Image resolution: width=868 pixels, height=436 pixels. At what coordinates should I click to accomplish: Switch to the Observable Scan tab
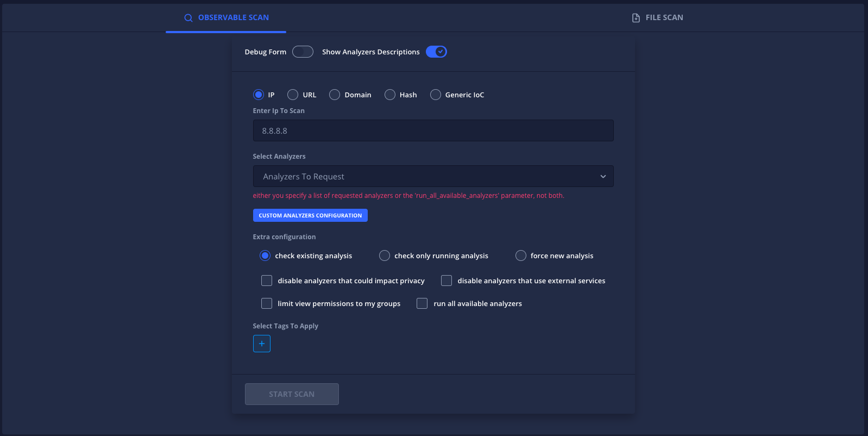(226, 17)
